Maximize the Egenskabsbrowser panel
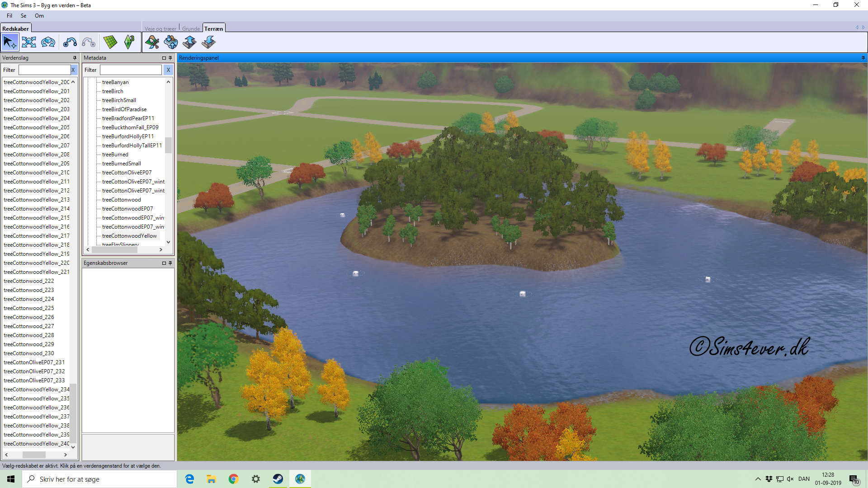 pos(164,263)
